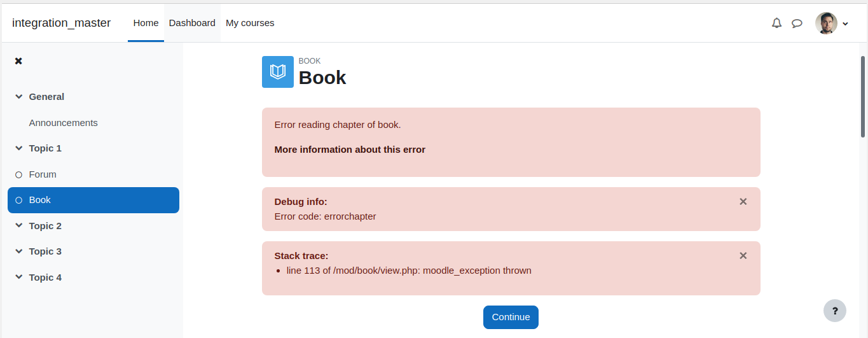Open the user menu dropdown arrow

coord(845,24)
